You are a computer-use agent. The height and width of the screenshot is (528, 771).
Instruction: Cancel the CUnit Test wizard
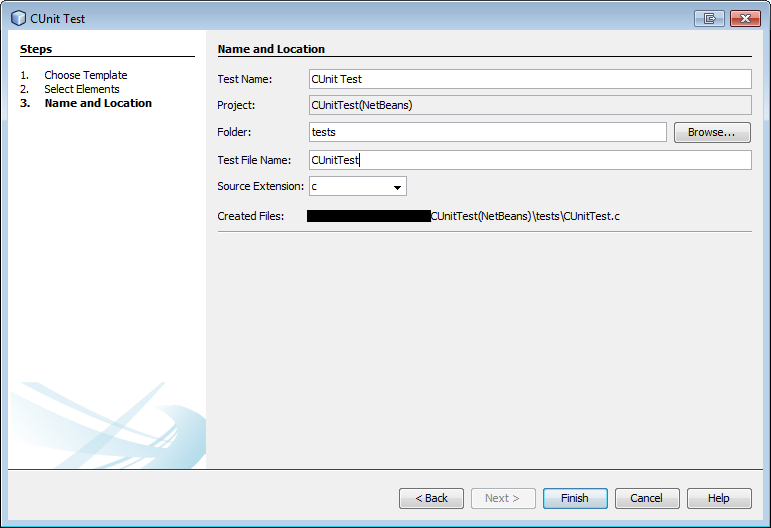click(x=646, y=498)
